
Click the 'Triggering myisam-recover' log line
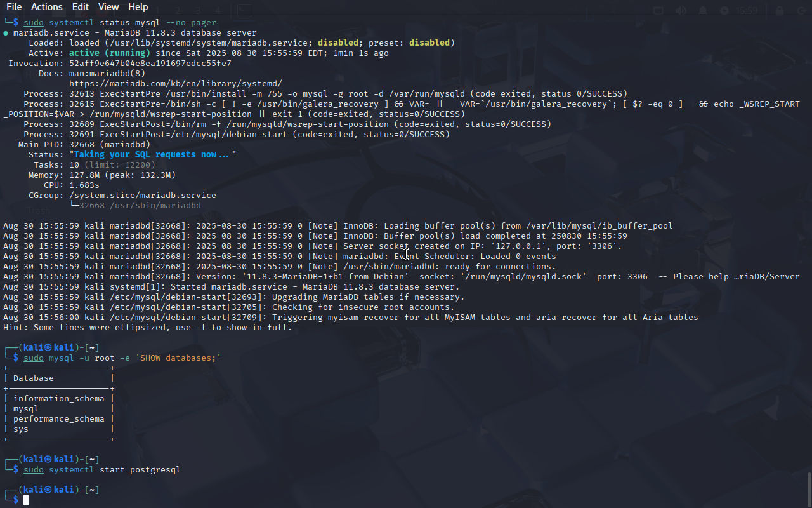[351, 317]
